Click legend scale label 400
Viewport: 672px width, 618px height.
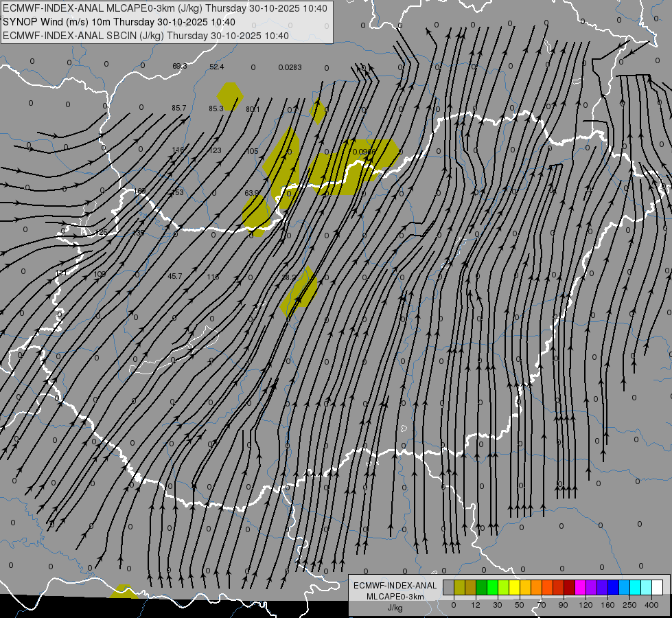(x=651, y=605)
